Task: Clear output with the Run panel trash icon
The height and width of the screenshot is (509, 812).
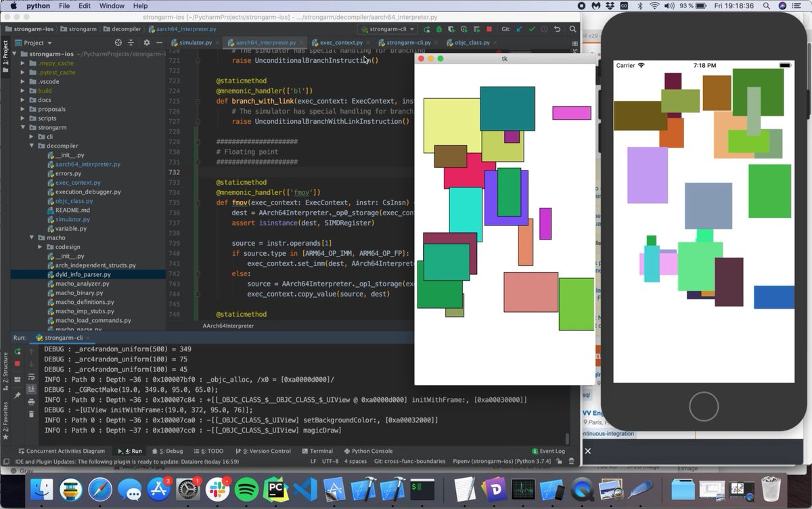Action: coord(31,415)
